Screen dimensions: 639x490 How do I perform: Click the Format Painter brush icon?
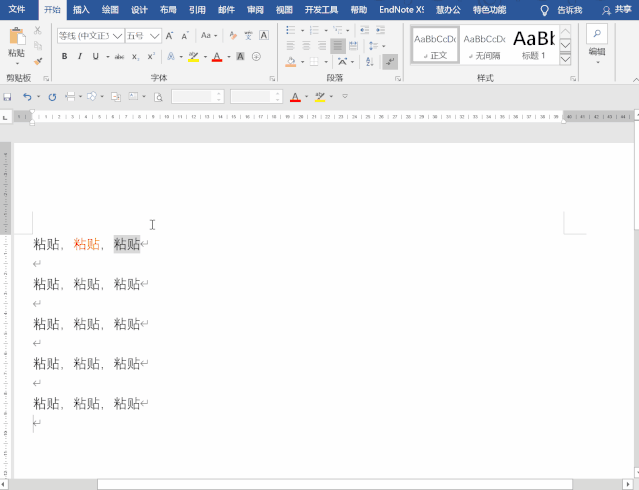(x=38, y=60)
